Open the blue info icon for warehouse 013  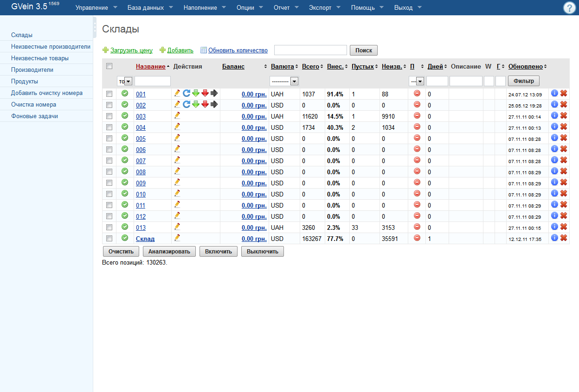coord(554,227)
